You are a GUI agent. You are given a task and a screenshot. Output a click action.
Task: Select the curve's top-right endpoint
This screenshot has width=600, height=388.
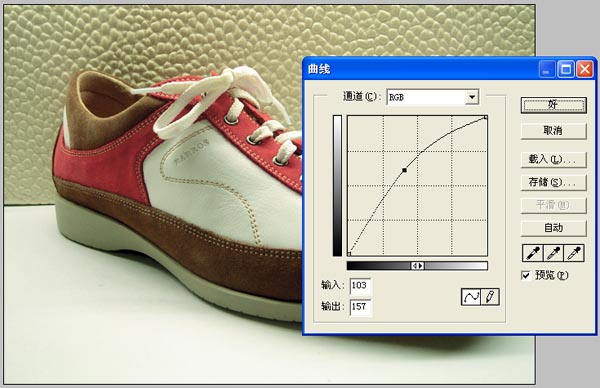coord(486,117)
